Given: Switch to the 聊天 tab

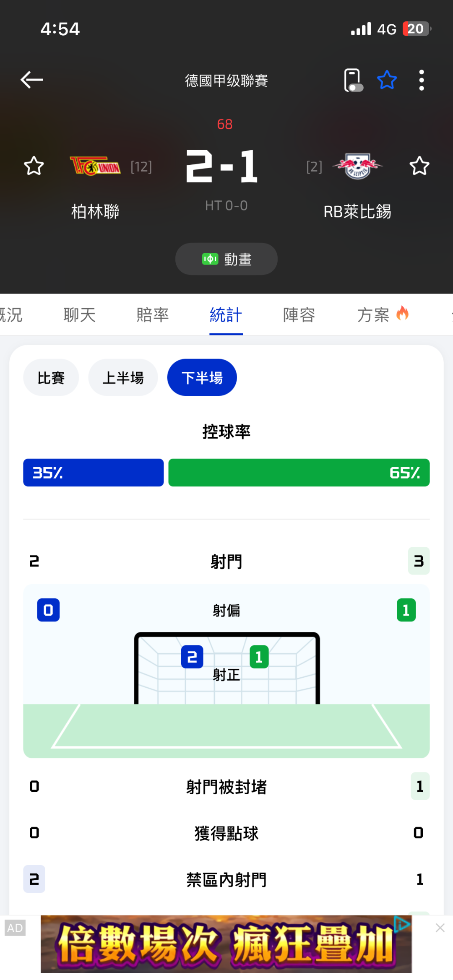Looking at the screenshot, I should click(80, 315).
